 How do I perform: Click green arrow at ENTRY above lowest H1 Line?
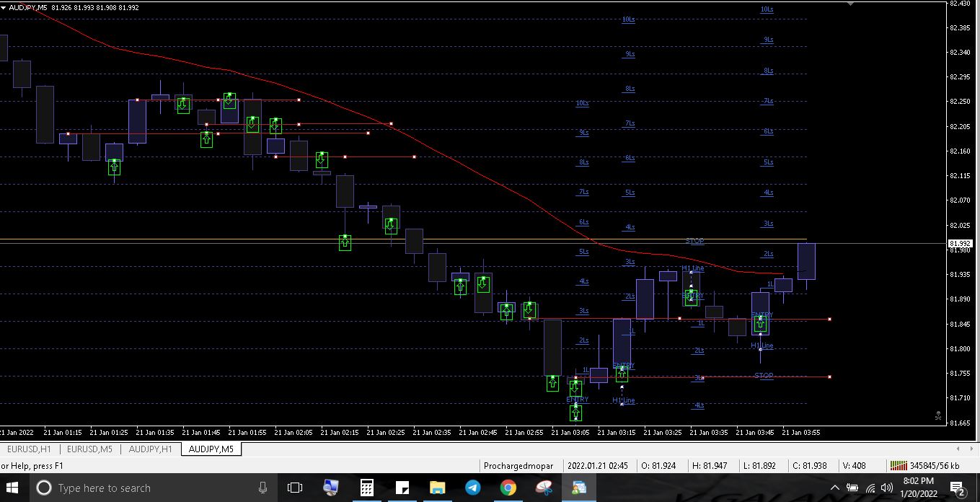coord(622,374)
